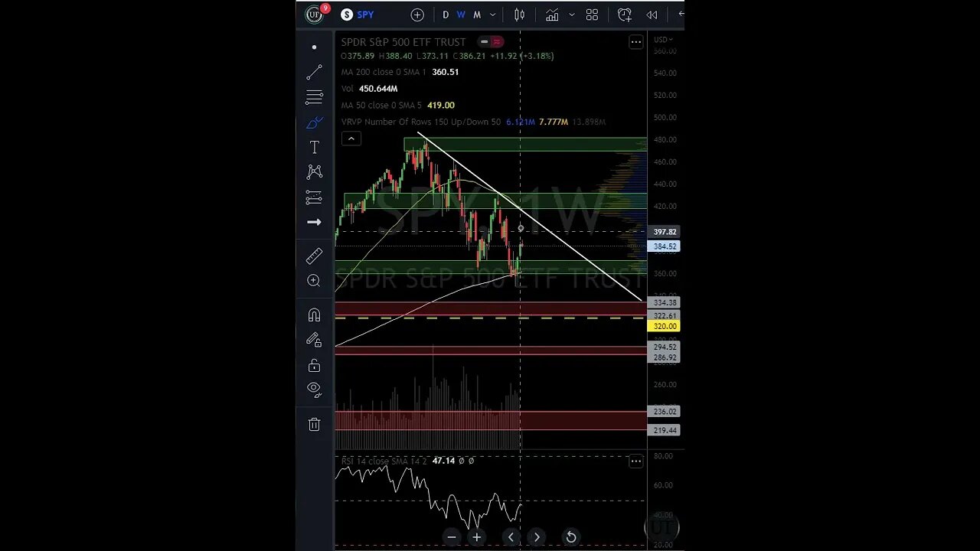Select the highlighted brush drawing tool
This screenshot has width=980, height=551.
click(314, 122)
